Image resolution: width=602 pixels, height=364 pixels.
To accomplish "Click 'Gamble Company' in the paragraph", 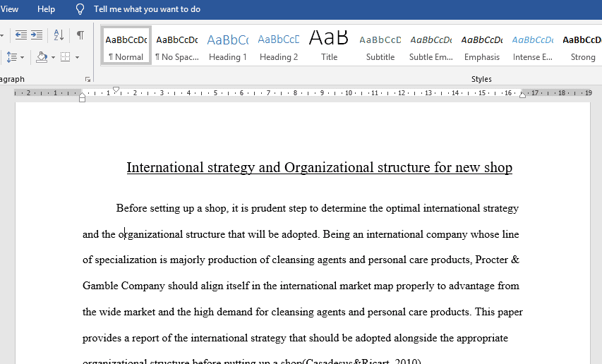I will [124, 286].
